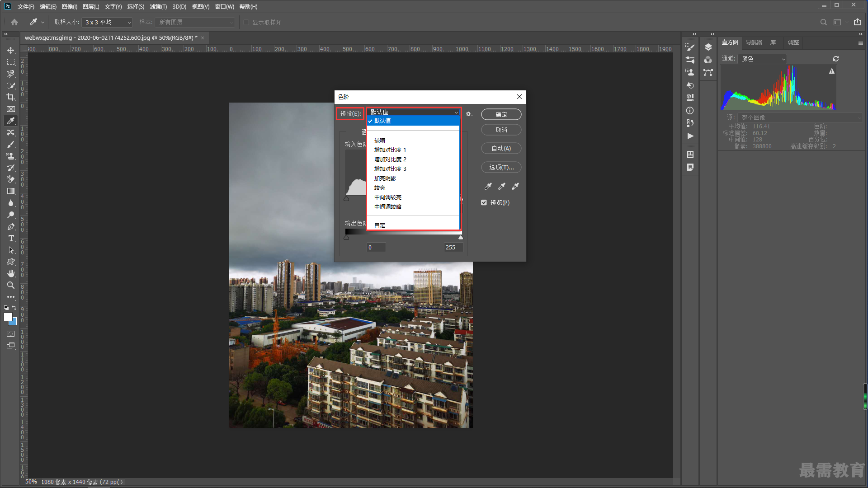
Task: Select the Hand tool
Action: tap(11, 273)
